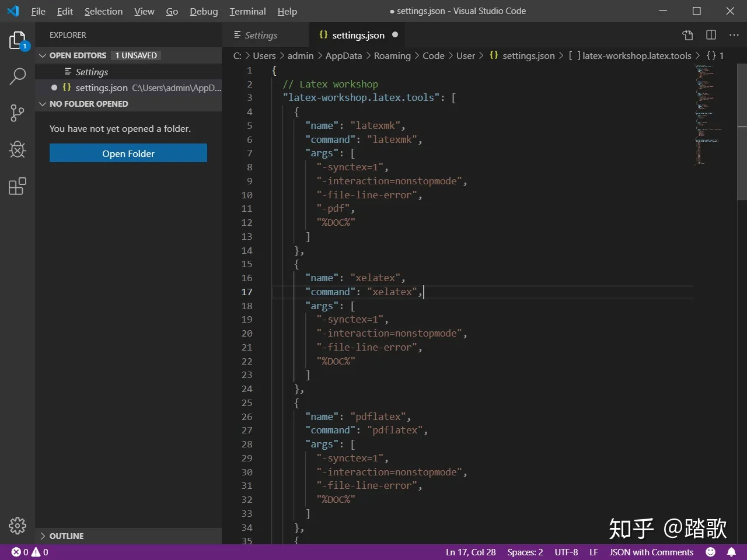The height and width of the screenshot is (560, 747).
Task: Open the editor More Actions ellipsis
Action: pos(734,35)
